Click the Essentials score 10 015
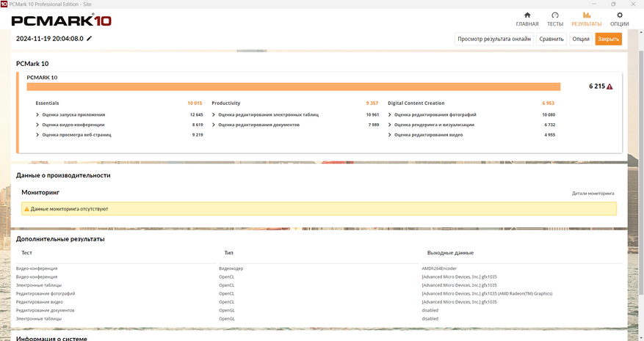The height and width of the screenshot is (341, 644). pyautogui.click(x=195, y=103)
